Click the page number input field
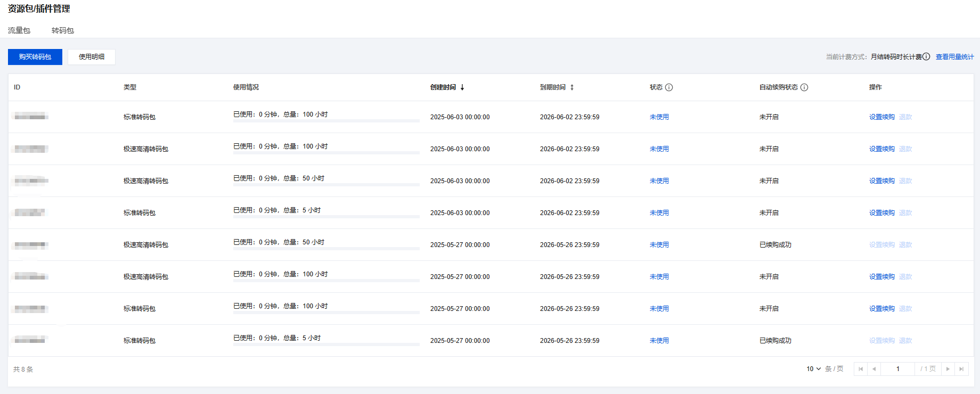Image resolution: width=980 pixels, height=394 pixels. (897, 369)
